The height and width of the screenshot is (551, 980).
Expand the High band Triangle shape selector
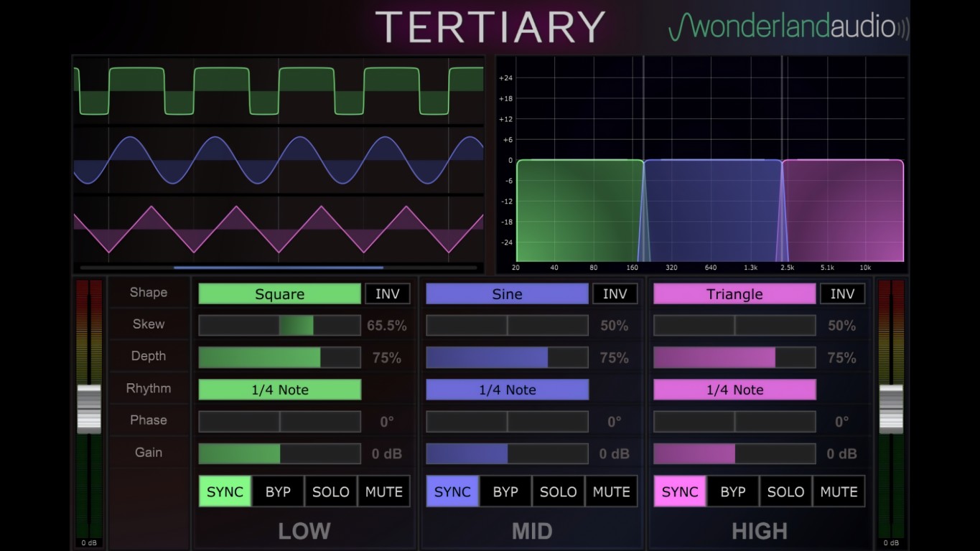tap(734, 294)
